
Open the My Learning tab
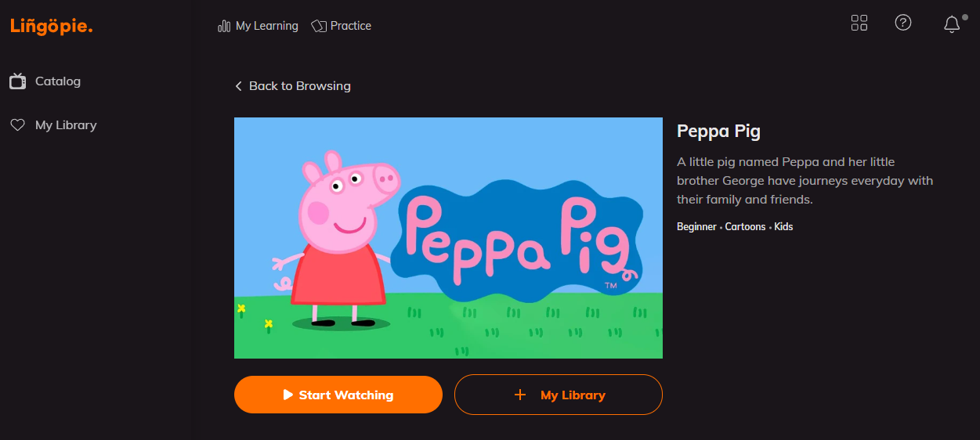(266, 26)
